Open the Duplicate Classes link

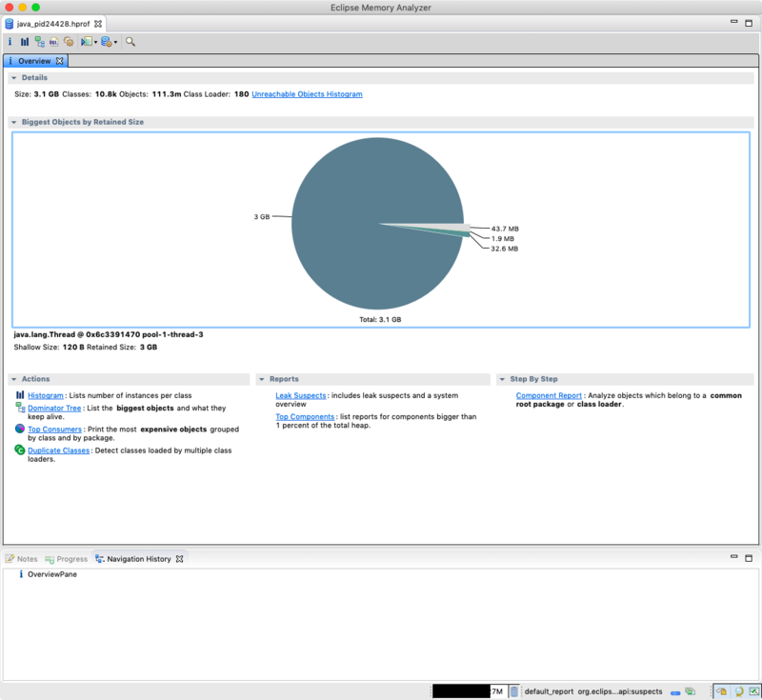tap(58, 450)
